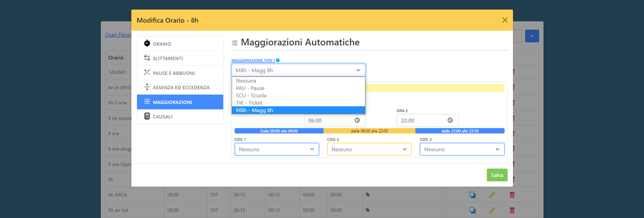Viewport: 644px width, 218px height.
Task: Go to the Orario section
Action: pyautogui.click(x=180, y=44)
